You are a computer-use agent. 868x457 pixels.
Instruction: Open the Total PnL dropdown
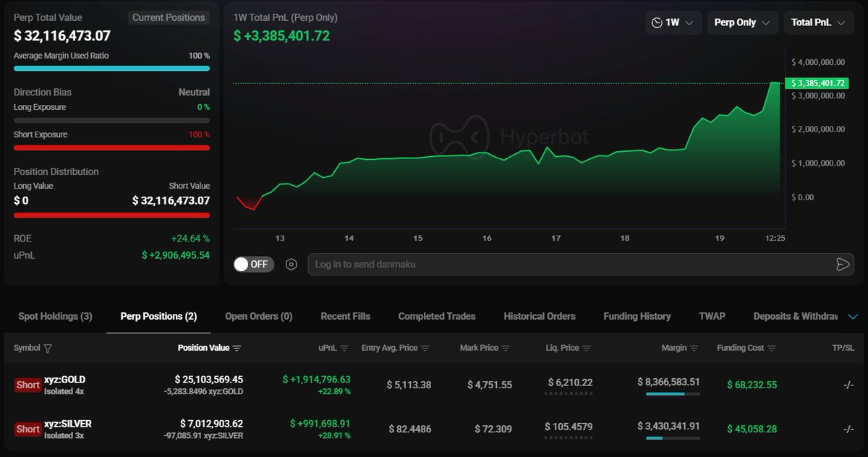[x=818, y=22]
